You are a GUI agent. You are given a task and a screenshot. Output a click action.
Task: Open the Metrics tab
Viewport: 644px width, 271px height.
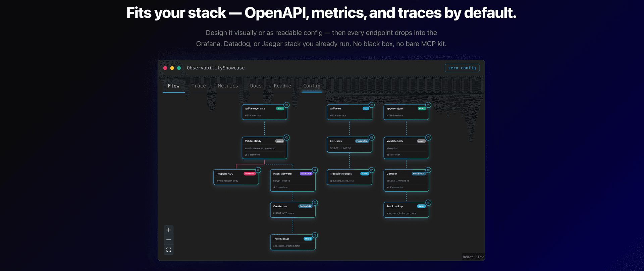tap(228, 86)
